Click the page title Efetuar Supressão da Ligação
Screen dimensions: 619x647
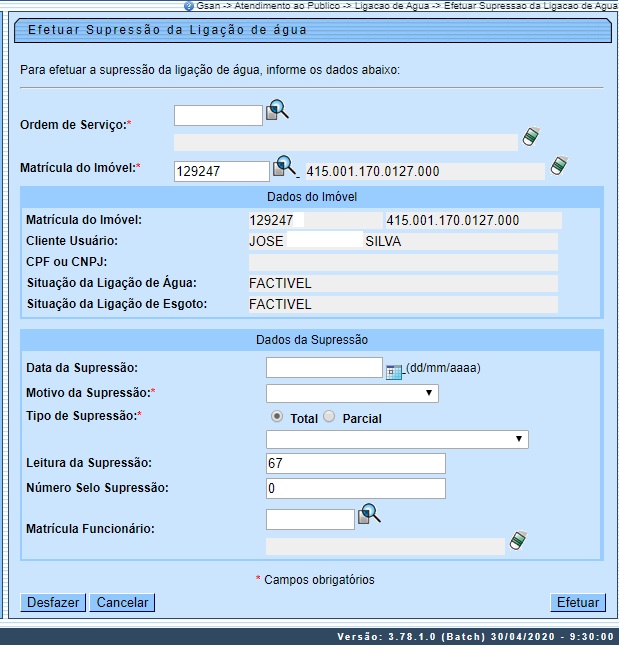pyautogui.click(x=167, y=30)
